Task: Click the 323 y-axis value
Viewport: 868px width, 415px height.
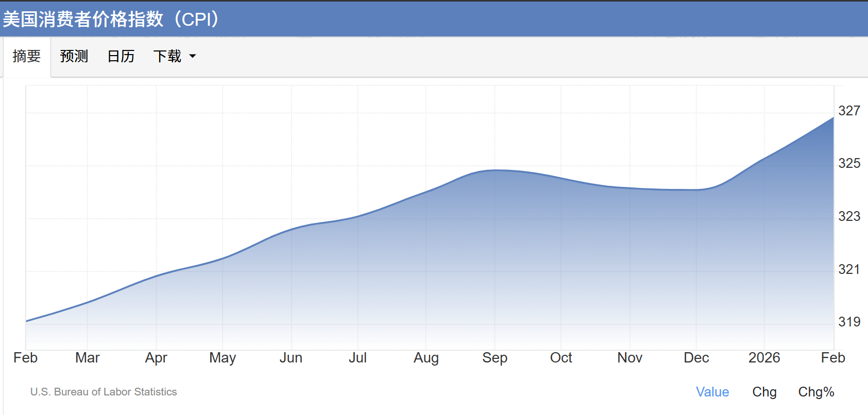Action: coord(849,216)
